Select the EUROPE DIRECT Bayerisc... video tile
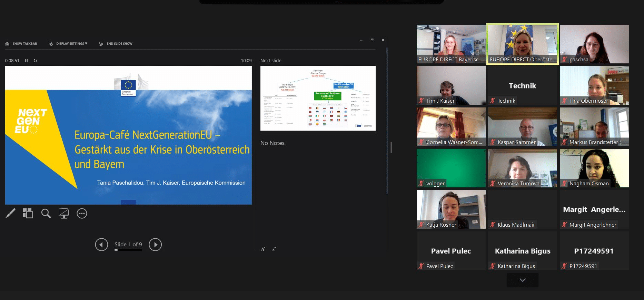 point(451,44)
